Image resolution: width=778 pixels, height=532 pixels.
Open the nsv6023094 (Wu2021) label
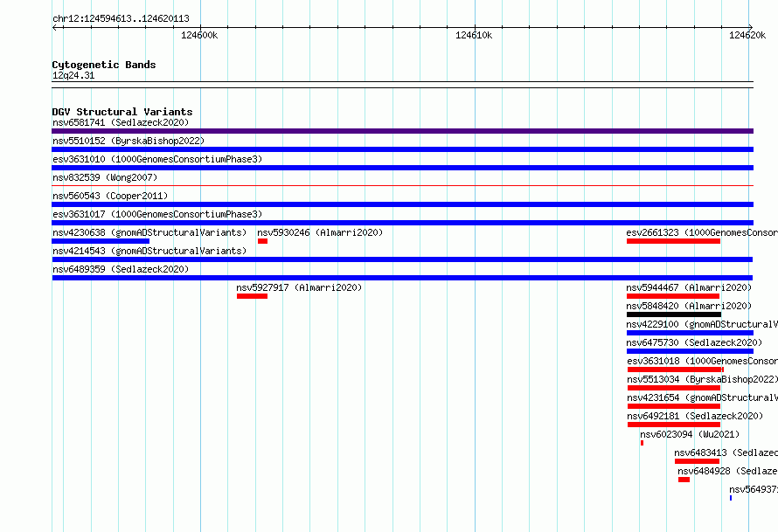[690, 434]
